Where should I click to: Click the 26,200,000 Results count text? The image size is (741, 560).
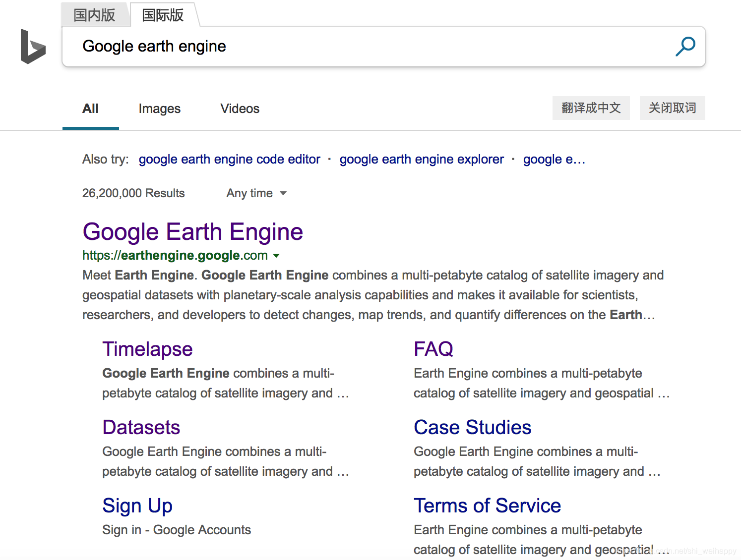point(133,193)
